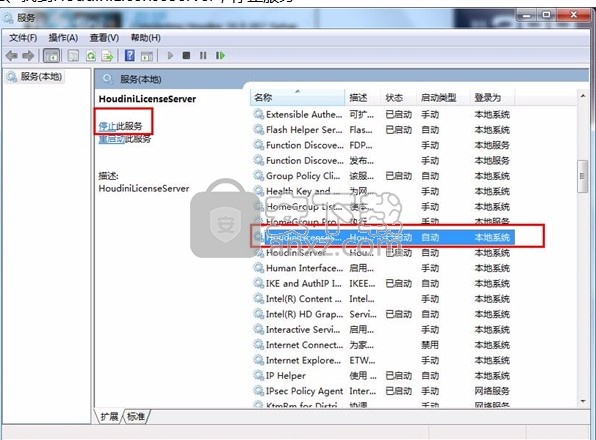Screen dimensions: 596x440
Task: Click the Stop Service square icon
Action: point(186,55)
